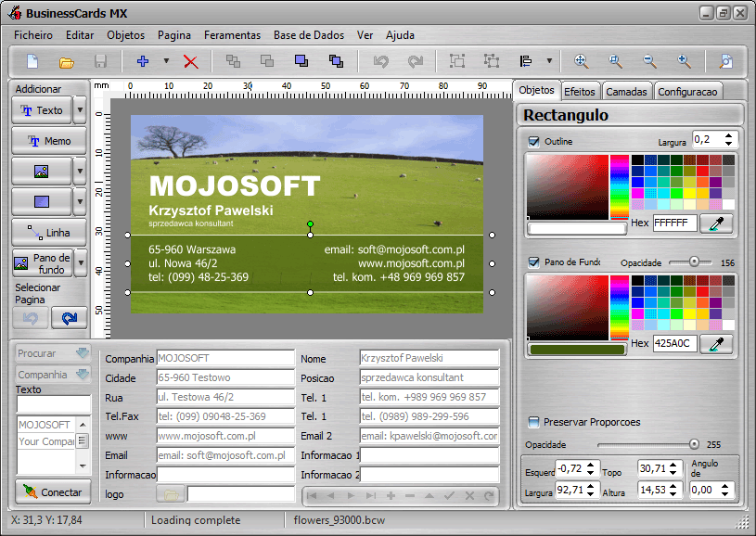Pick background color with the eyedropper

(x=717, y=344)
